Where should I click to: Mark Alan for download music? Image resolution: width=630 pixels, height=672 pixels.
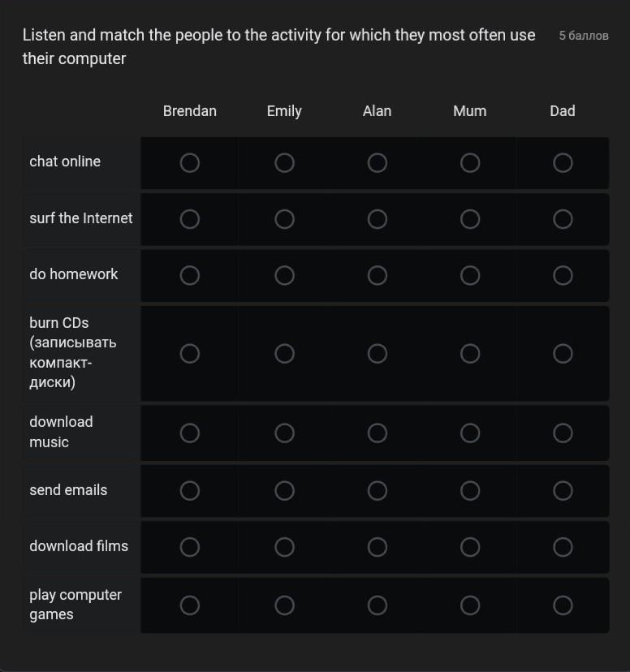[x=377, y=433]
